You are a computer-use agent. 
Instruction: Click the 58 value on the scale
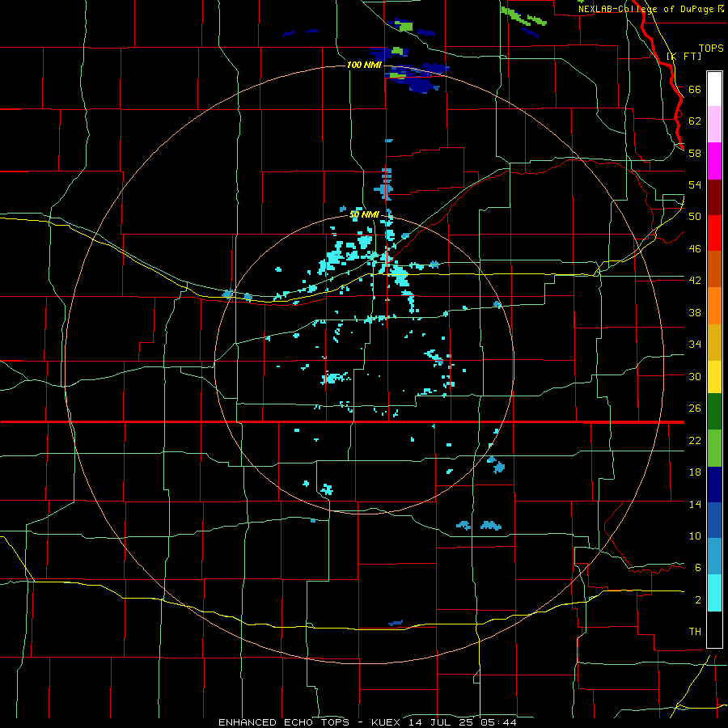coord(695,153)
